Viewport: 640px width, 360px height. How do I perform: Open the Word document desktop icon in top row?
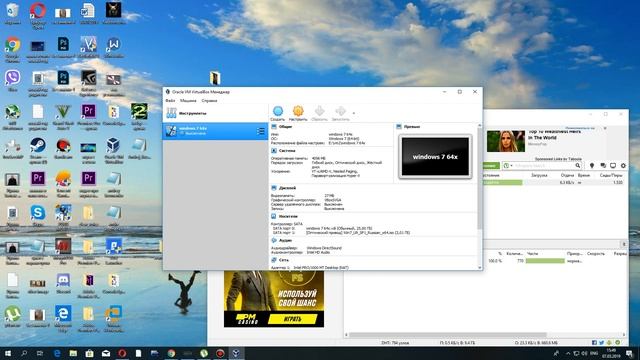click(x=88, y=10)
